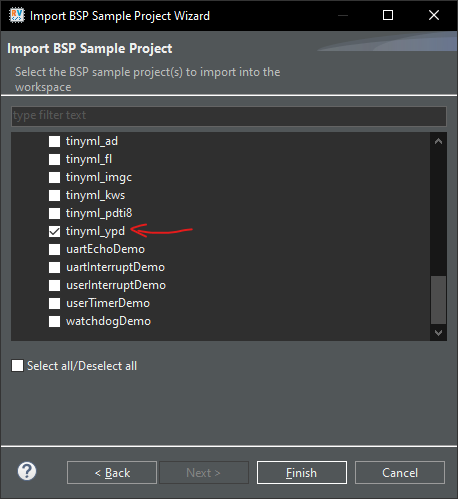Maximize the wizard window
458x499 pixels.
[x=388, y=15]
